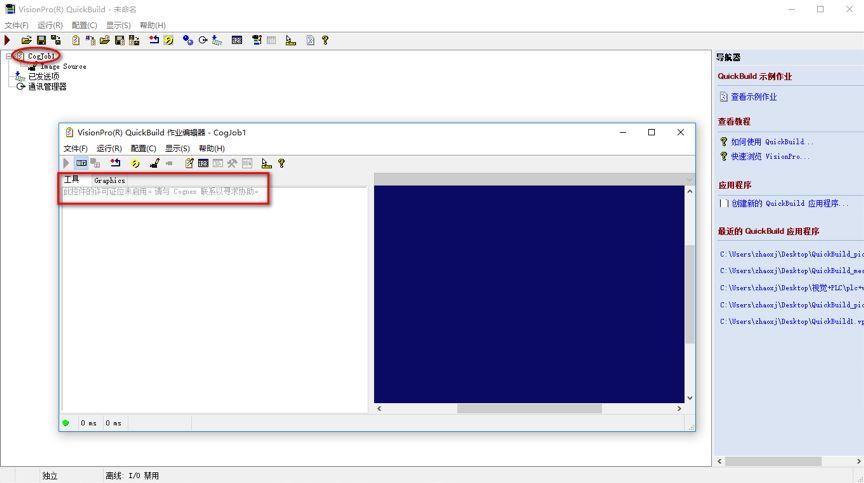Click the yellow circular reset icon in job editor toolbar
This screenshot has width=864, height=483.
135,164
